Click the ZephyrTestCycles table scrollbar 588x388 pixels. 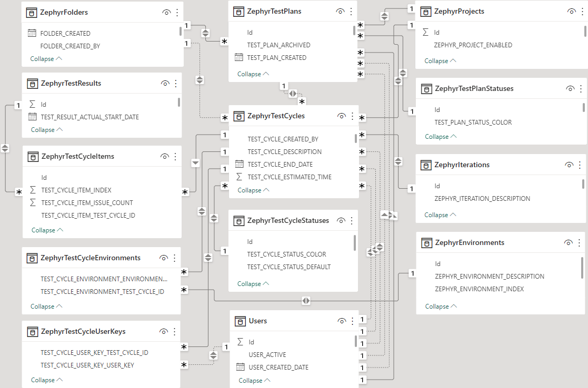click(x=356, y=138)
